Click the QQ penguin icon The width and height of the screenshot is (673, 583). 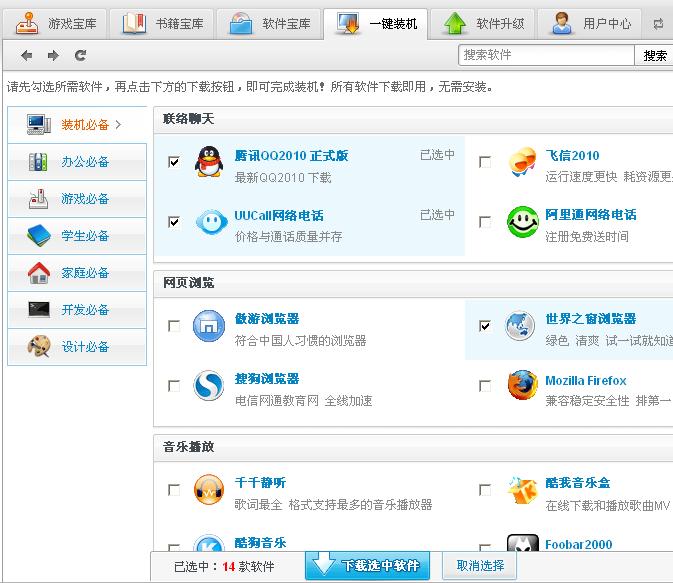[x=209, y=162]
